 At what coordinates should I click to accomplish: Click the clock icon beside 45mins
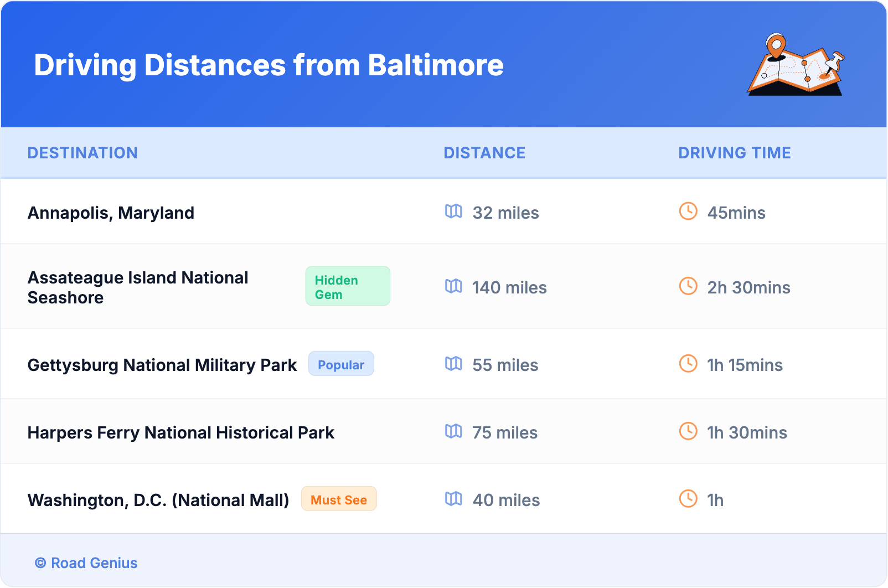(x=688, y=211)
